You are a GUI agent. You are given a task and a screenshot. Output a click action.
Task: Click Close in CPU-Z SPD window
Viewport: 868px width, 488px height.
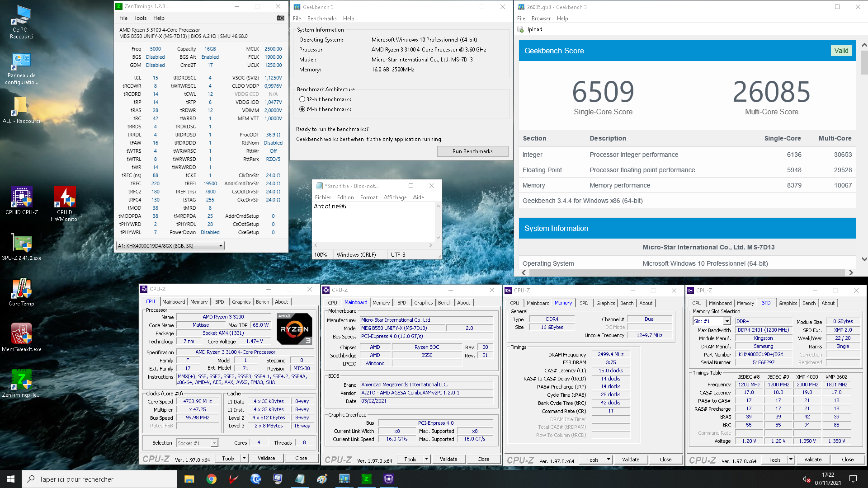click(x=848, y=460)
